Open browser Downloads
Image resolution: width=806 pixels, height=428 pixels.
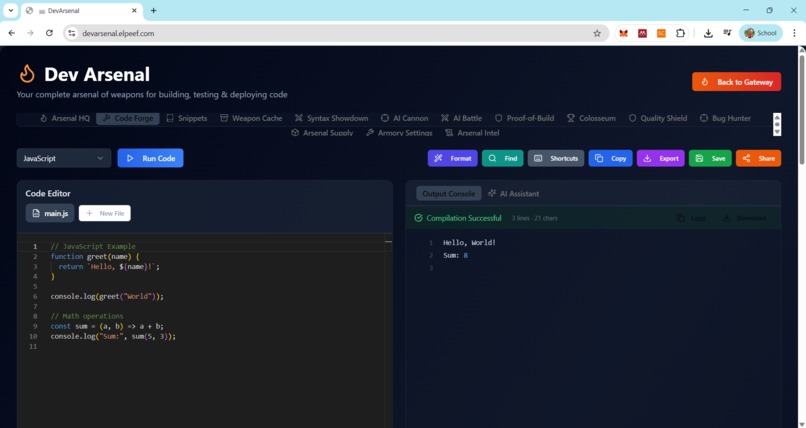708,33
